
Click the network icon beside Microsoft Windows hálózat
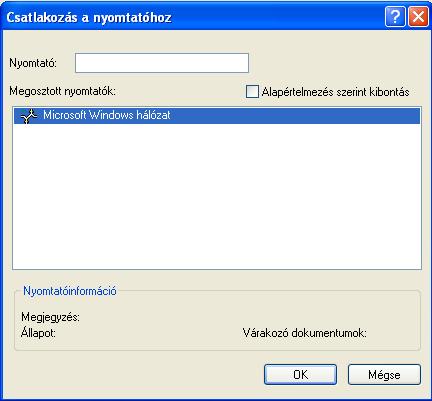[28, 116]
